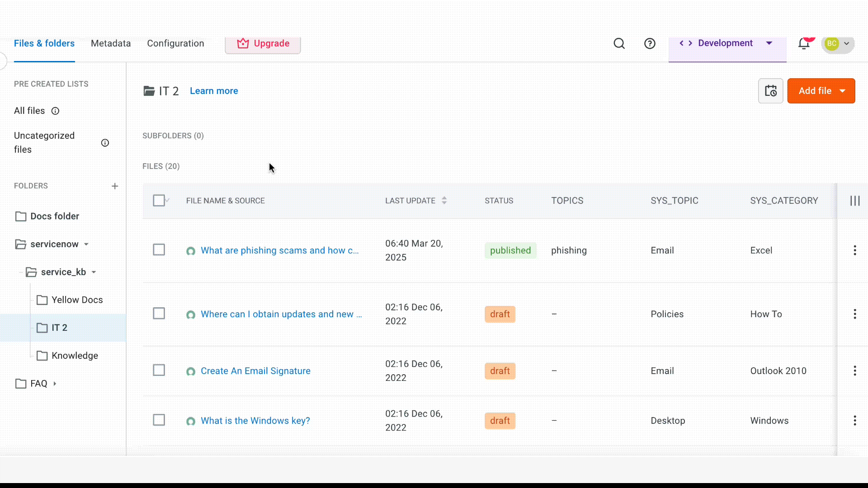Open three-dot menu for phishing scams row
Image resolution: width=868 pixels, height=488 pixels.
(x=854, y=250)
